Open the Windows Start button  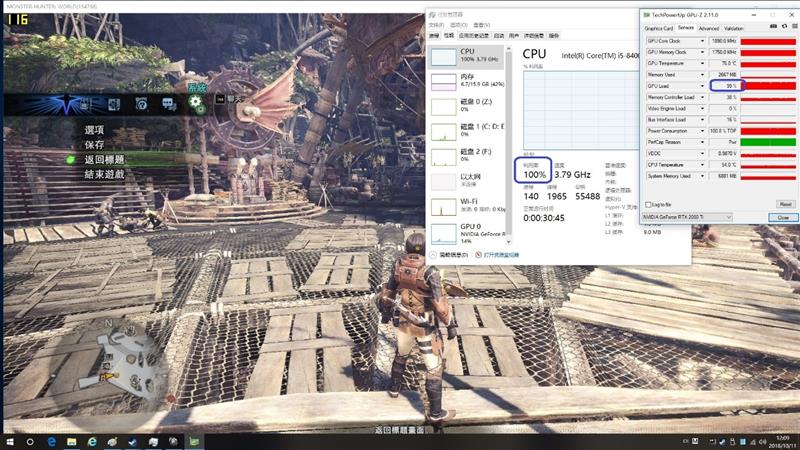pos(10,442)
